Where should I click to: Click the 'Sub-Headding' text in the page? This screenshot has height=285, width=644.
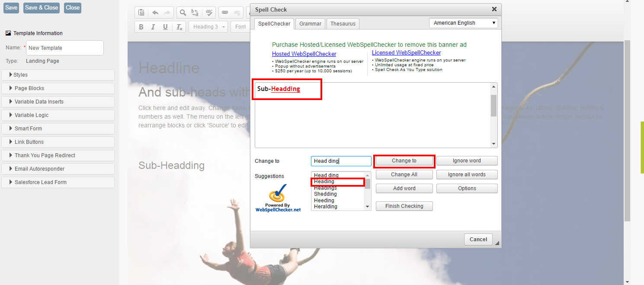(171, 165)
